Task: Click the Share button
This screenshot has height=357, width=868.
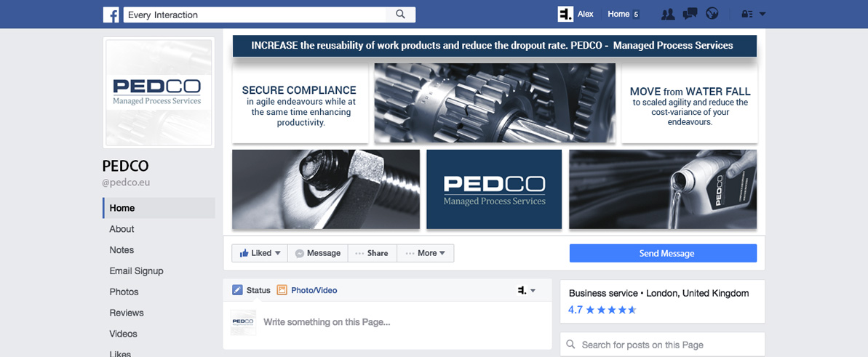Action: [x=372, y=253]
